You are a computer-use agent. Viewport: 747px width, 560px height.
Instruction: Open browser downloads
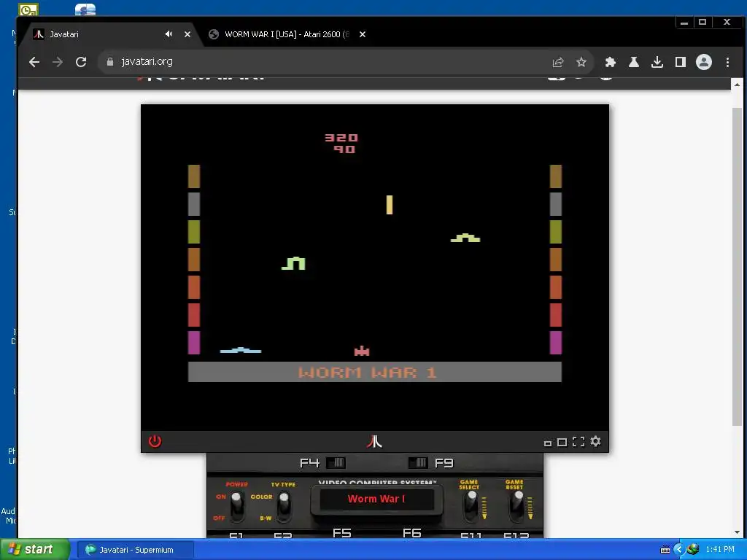point(657,62)
